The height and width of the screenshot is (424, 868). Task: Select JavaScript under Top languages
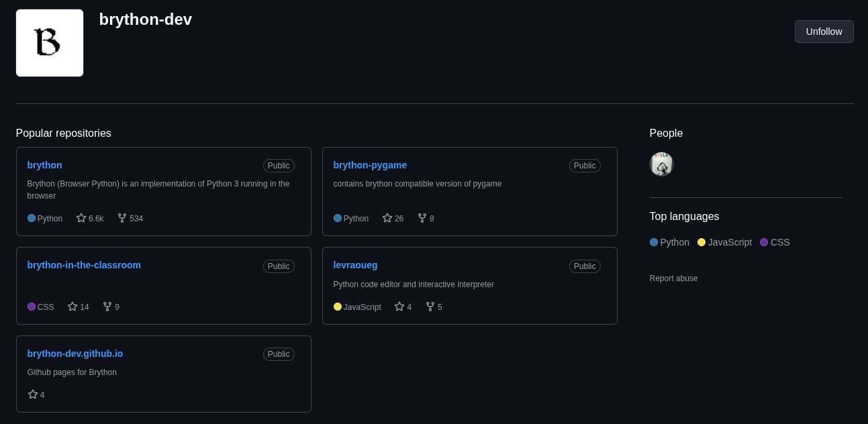[x=724, y=242]
